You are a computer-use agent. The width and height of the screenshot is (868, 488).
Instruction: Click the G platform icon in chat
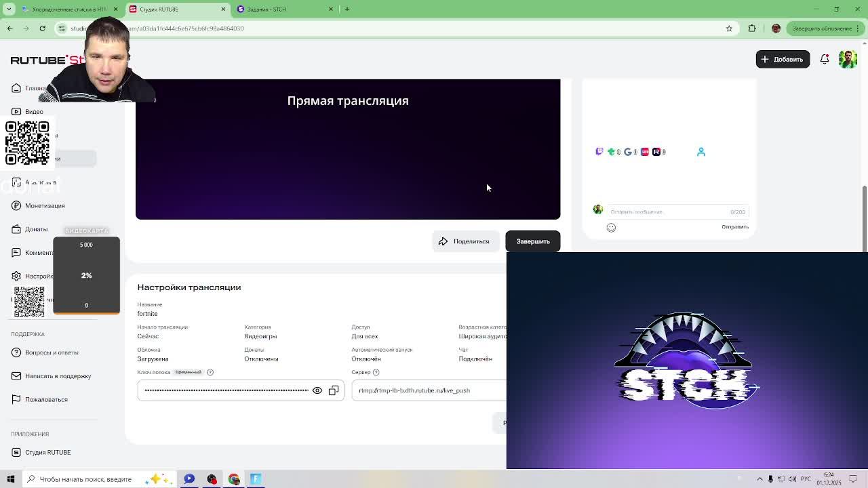point(627,152)
